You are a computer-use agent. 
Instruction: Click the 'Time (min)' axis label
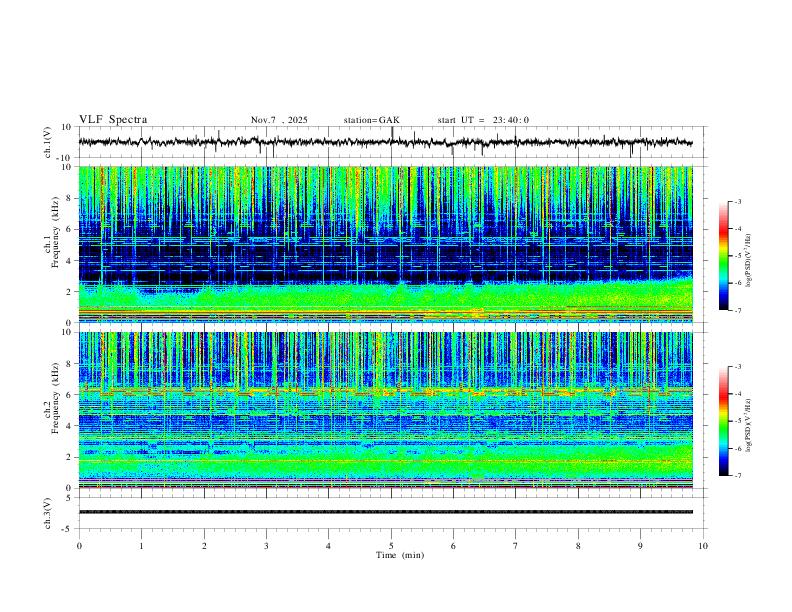point(400,555)
